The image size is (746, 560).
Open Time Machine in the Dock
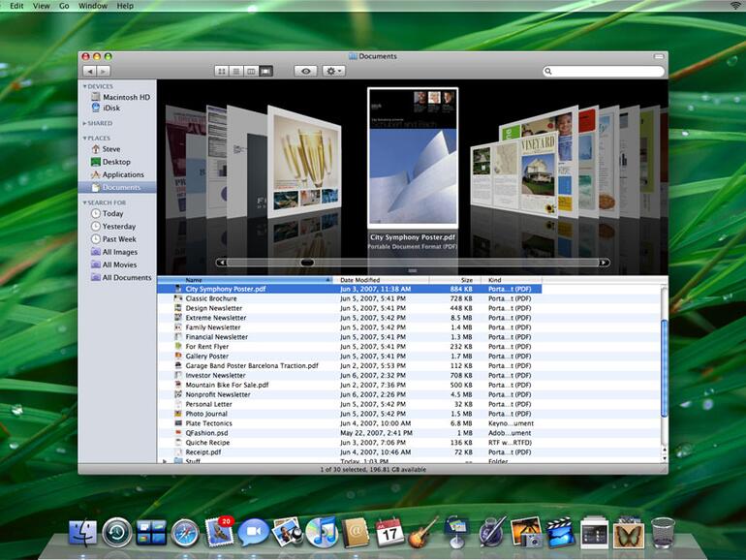pyautogui.click(x=117, y=532)
